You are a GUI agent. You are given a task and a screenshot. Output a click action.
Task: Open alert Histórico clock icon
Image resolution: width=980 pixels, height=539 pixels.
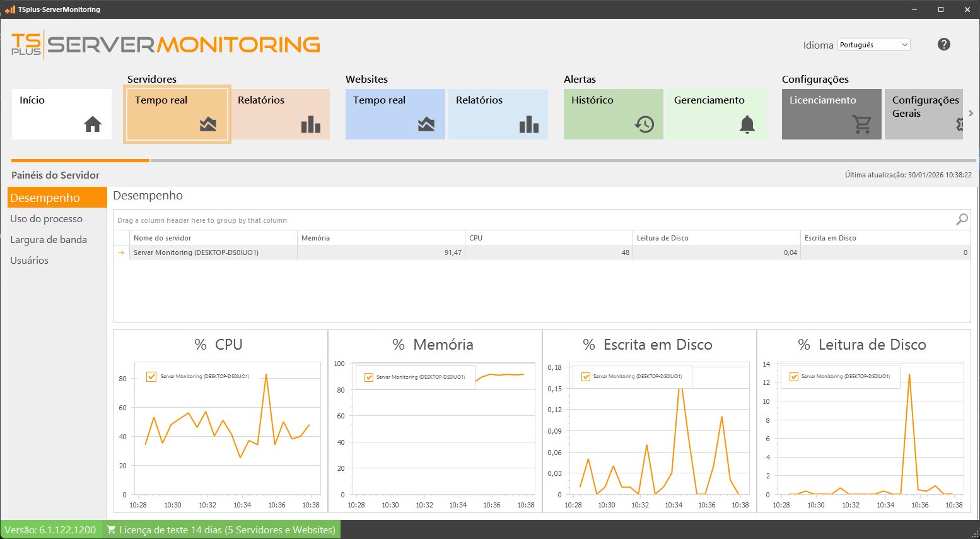645,124
